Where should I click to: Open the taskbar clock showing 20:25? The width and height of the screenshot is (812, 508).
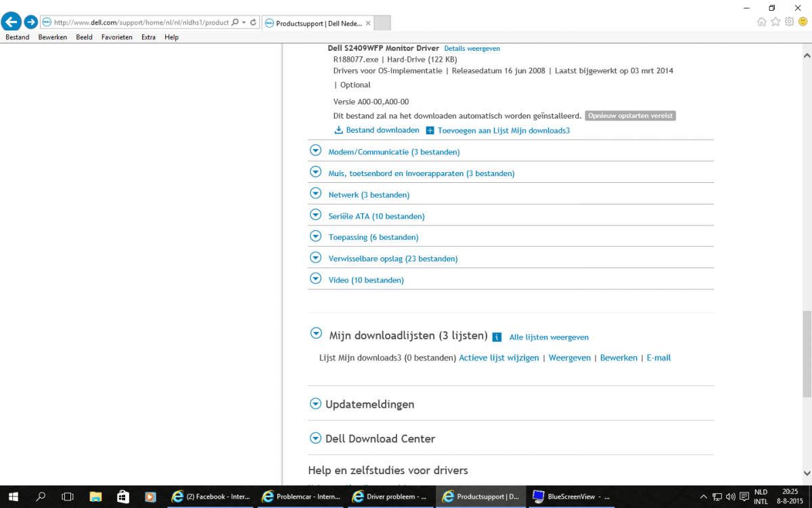(789, 496)
